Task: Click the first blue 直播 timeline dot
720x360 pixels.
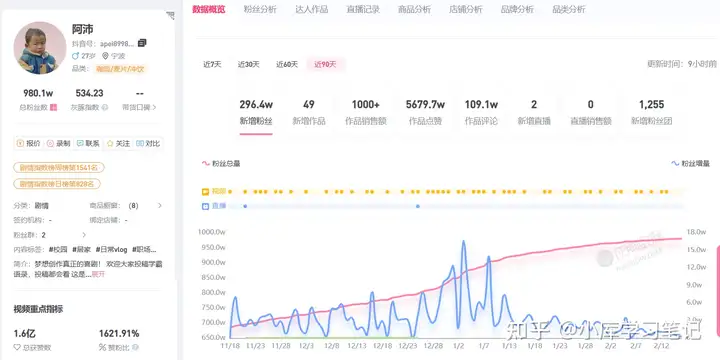Action: (245, 206)
